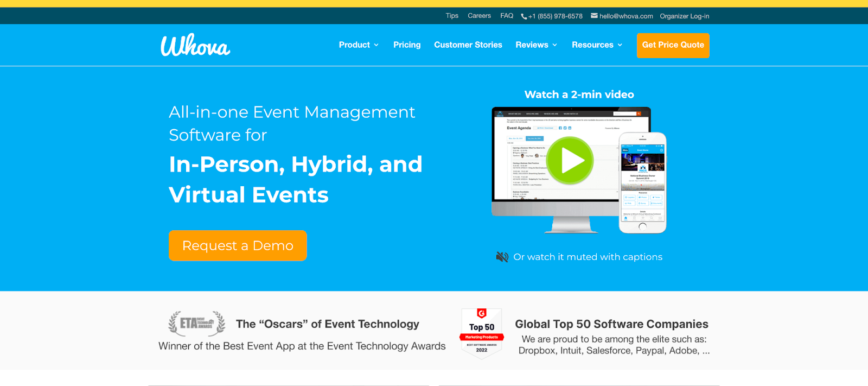868x386 pixels.
Task: Click Dropbox, Intuit, Salesforce, Paypal, Adobe text
Action: [x=614, y=351]
